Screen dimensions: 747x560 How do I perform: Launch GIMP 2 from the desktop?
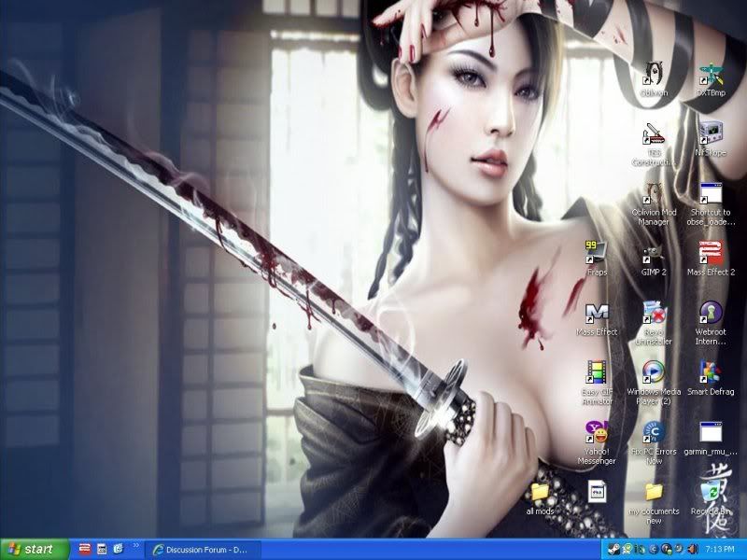point(654,253)
